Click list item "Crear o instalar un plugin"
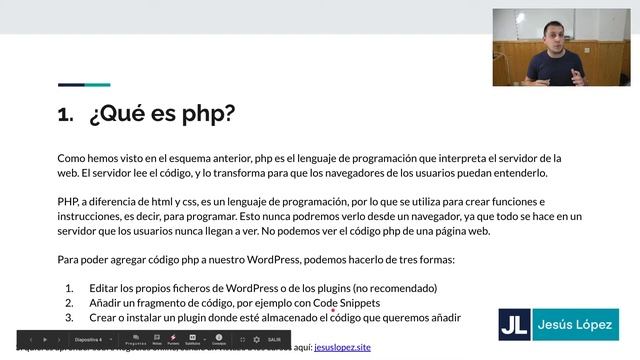 click(275, 318)
